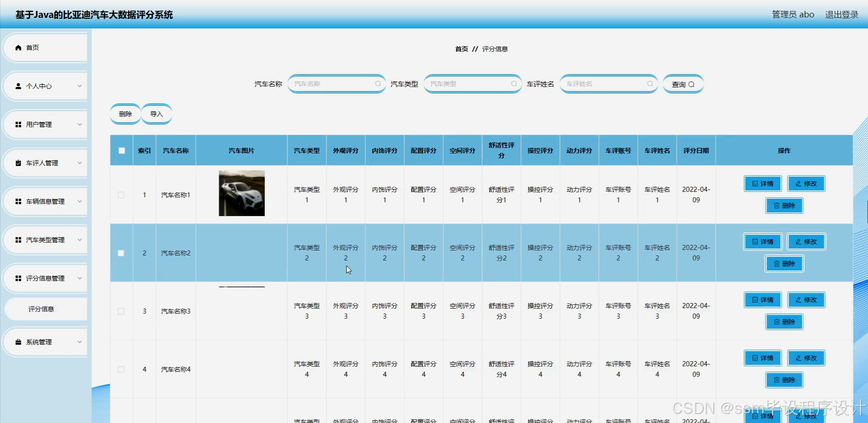
Task: Focus the 汽车类型 search input
Action: (x=473, y=84)
